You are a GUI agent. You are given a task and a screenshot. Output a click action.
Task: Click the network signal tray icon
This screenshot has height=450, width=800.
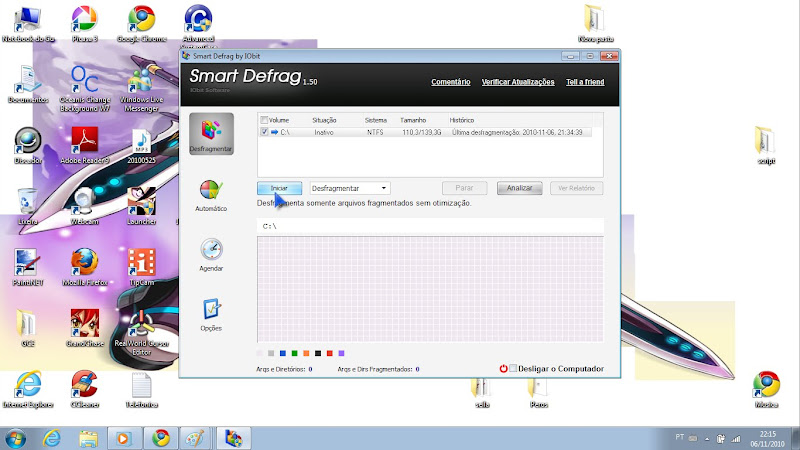[736, 438]
